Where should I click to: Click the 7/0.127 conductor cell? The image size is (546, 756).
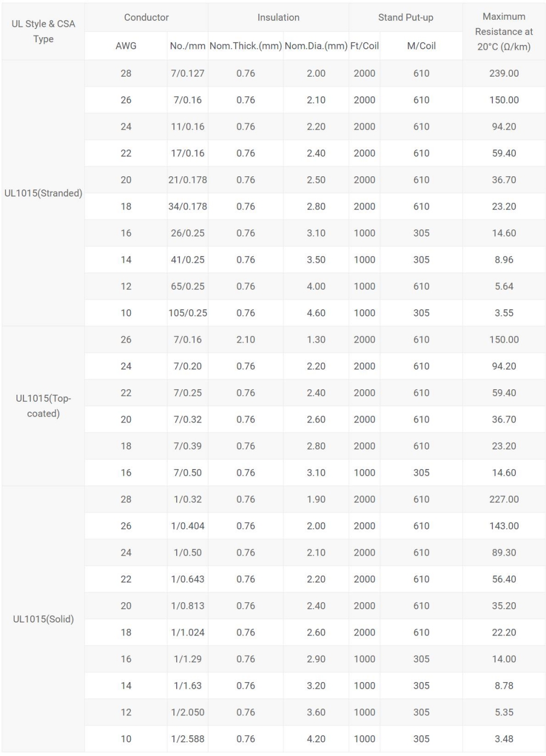click(x=188, y=73)
